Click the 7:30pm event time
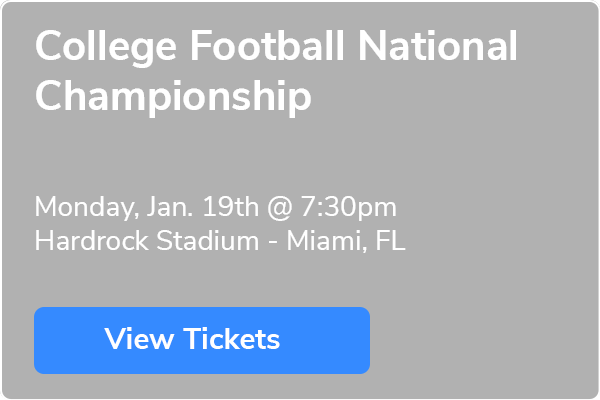Screen dimensions: 600x400 coord(348,207)
